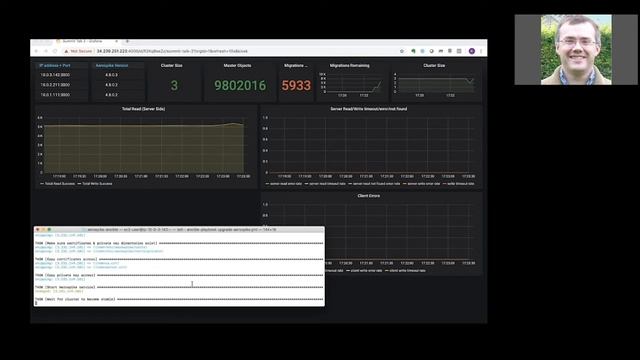Close the Summit Talk Grafana browser tab
This screenshot has width=640, height=360.
[116, 41]
